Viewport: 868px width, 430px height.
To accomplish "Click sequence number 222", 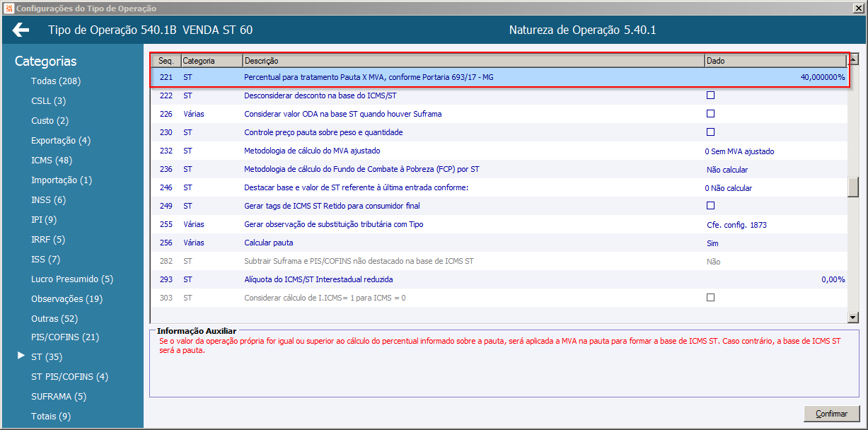I will [x=166, y=95].
